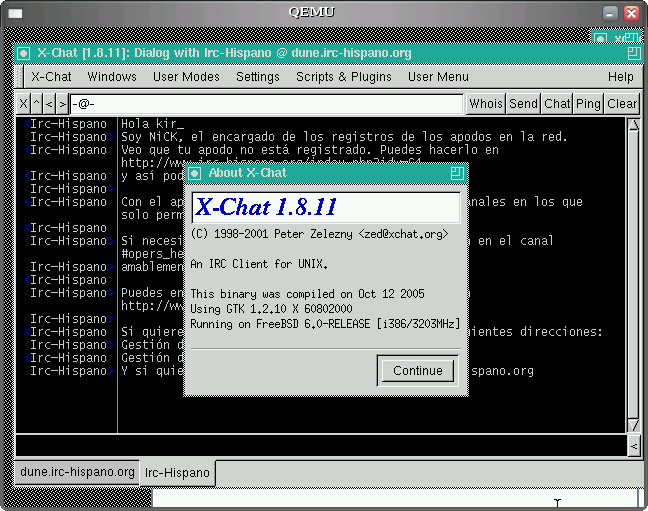Click the Whois button
The height and width of the screenshot is (511, 648).
click(486, 104)
